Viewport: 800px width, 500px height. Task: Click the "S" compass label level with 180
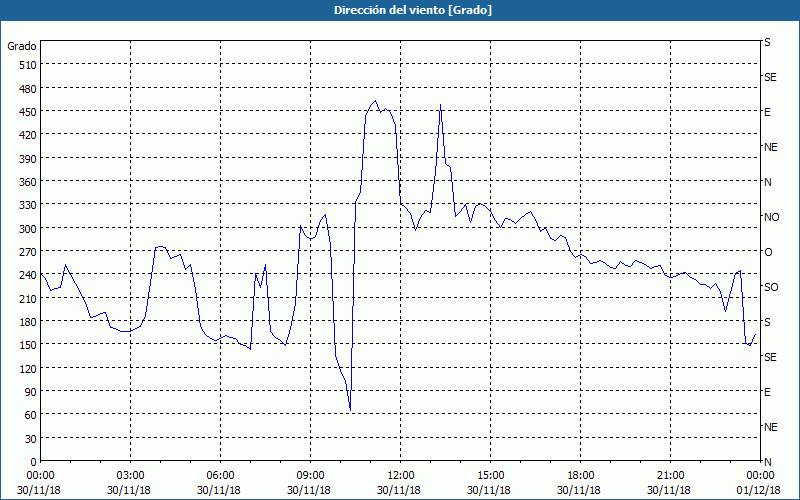pyautogui.click(x=767, y=322)
